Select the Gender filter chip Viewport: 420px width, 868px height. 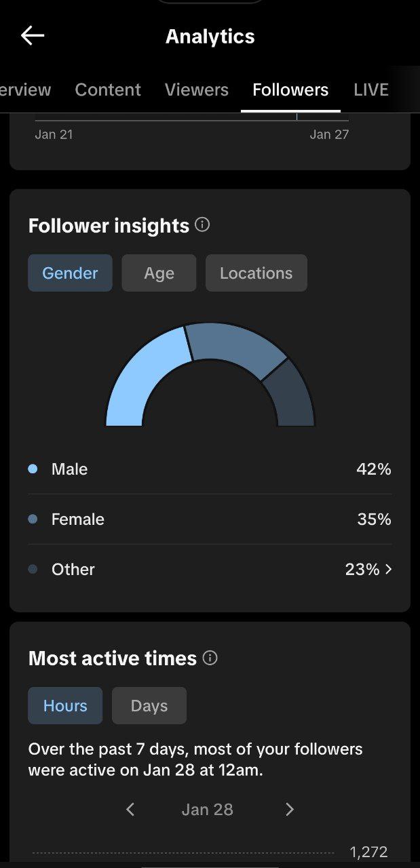click(70, 273)
